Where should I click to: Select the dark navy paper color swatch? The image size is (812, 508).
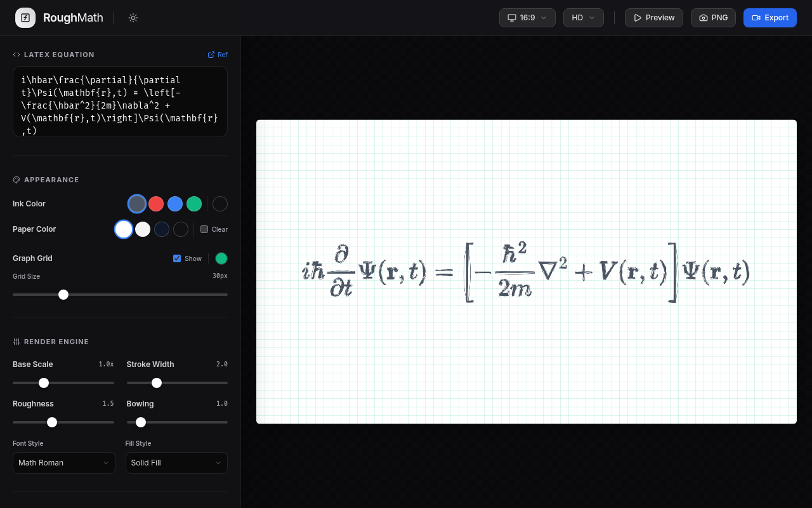162,229
